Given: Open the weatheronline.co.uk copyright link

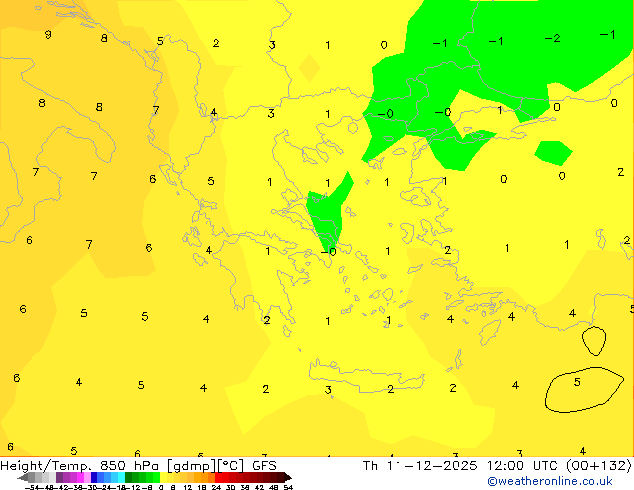Looking at the screenshot, I should click(x=550, y=481).
